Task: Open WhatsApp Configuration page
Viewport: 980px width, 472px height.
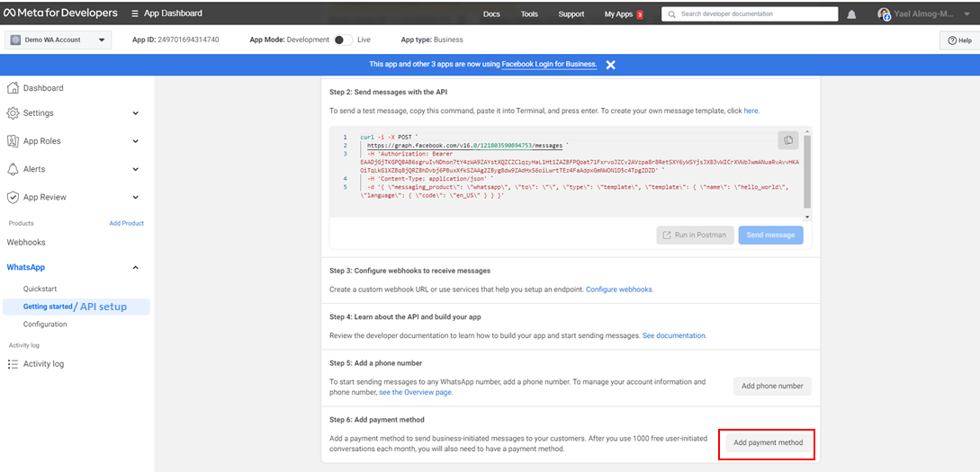Action: [45, 324]
